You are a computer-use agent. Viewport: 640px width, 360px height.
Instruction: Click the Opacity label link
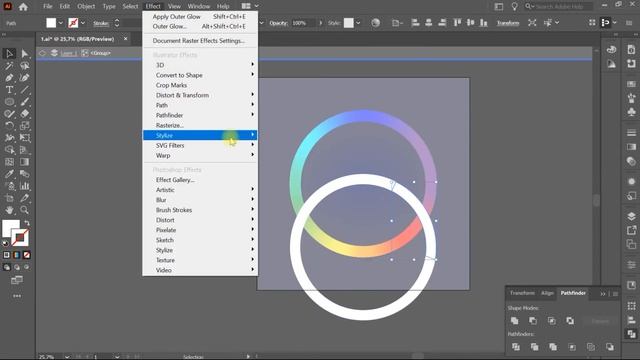(x=279, y=23)
